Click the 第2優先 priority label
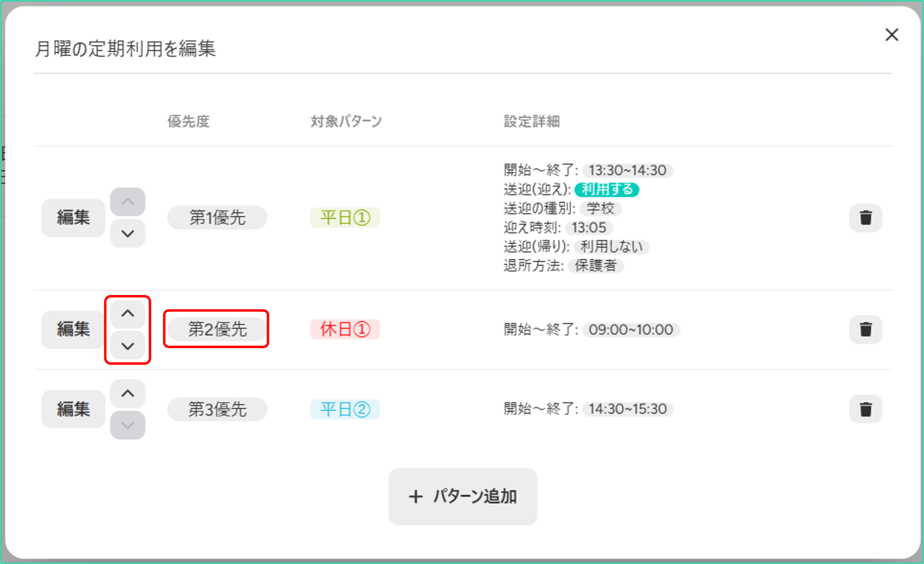 217,329
